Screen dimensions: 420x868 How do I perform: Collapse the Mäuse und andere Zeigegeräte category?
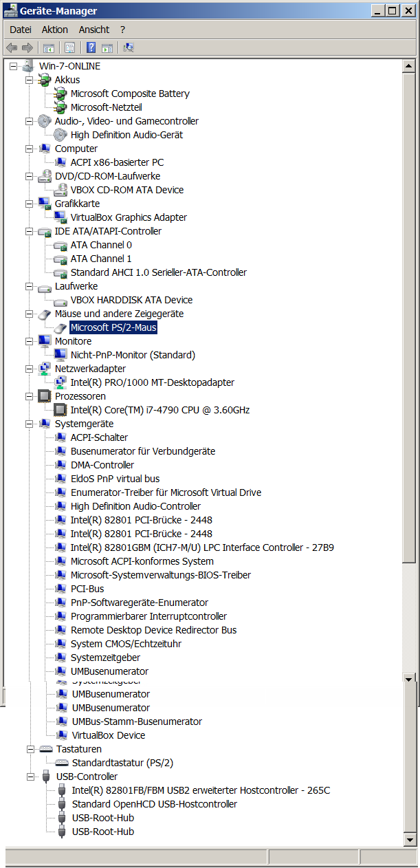click(29, 314)
